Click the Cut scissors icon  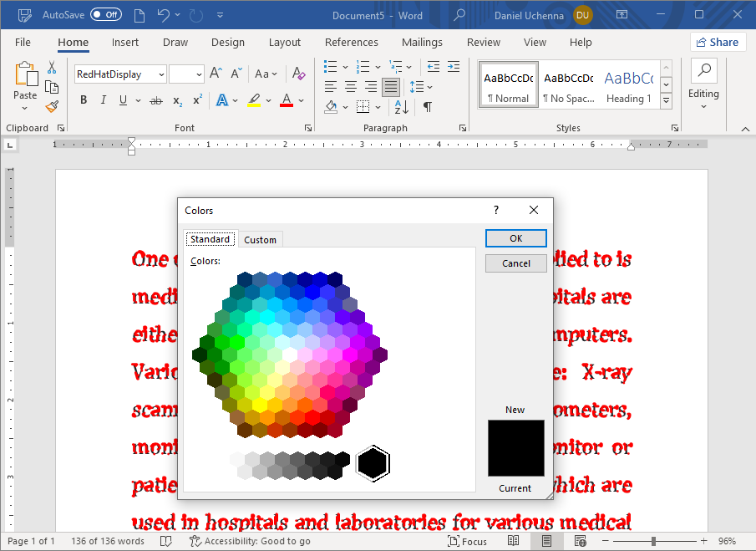pos(52,68)
